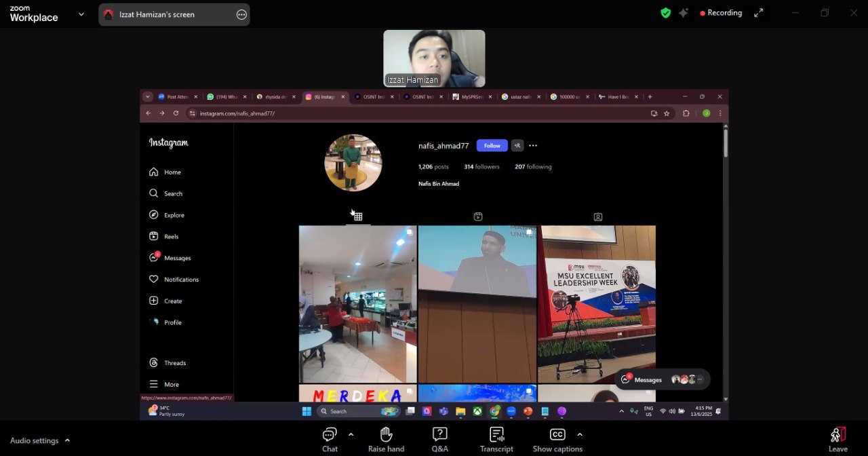This screenshot has height=456, width=868.
Task: Click Create in Instagram sidebar
Action: (165, 301)
